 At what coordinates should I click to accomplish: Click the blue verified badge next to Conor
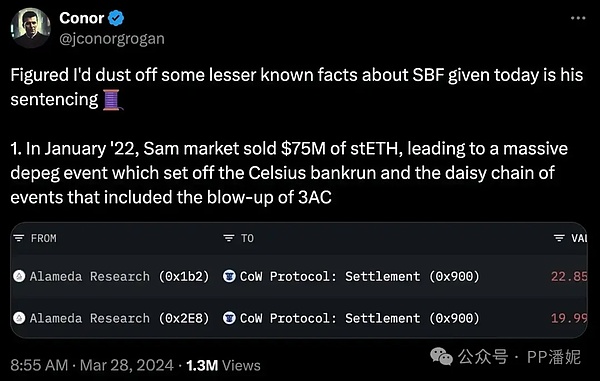(116, 18)
